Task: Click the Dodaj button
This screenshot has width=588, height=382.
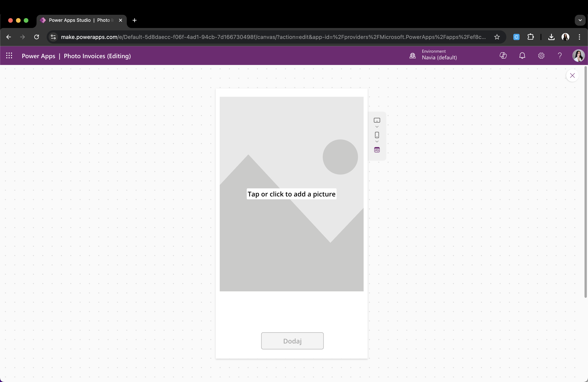Action: pyautogui.click(x=292, y=341)
